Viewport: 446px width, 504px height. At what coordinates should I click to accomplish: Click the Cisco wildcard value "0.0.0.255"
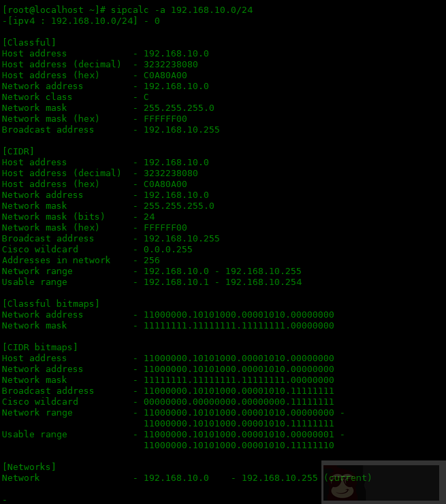[x=168, y=250]
